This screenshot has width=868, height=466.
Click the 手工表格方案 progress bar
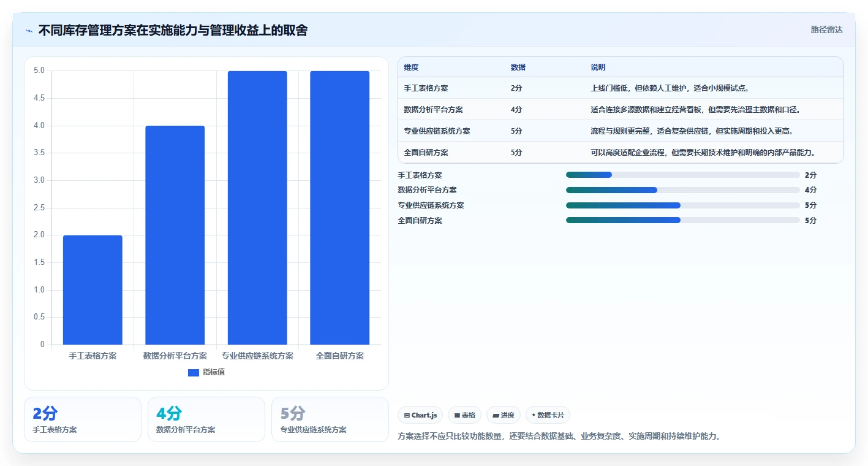683,175
